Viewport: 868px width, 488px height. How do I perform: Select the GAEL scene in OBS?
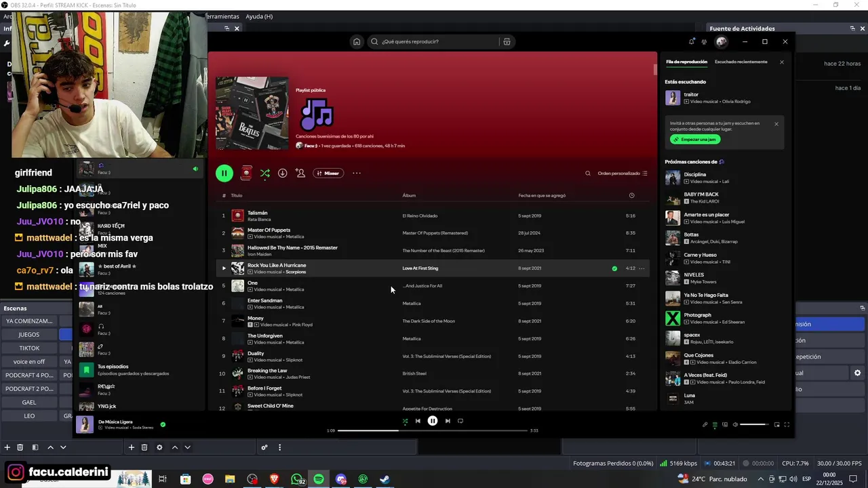tap(29, 403)
